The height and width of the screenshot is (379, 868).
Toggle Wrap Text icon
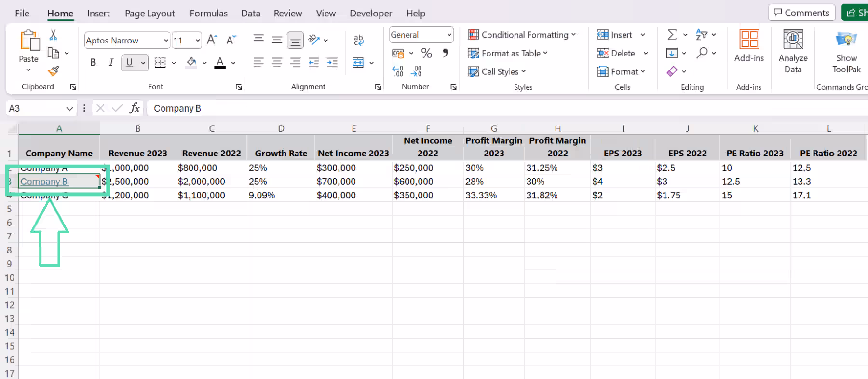tap(359, 40)
